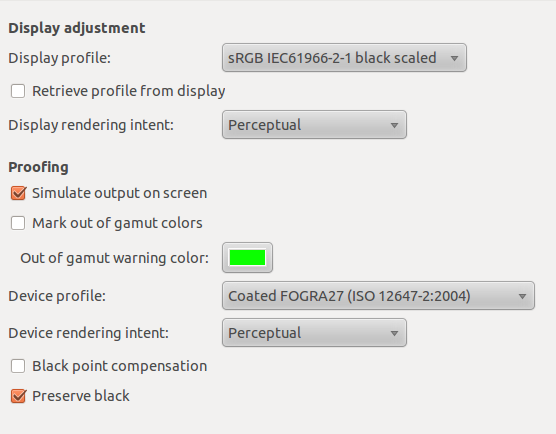Image resolution: width=556 pixels, height=434 pixels.
Task: Enable Mark out of gamut colors
Action: click(18, 223)
